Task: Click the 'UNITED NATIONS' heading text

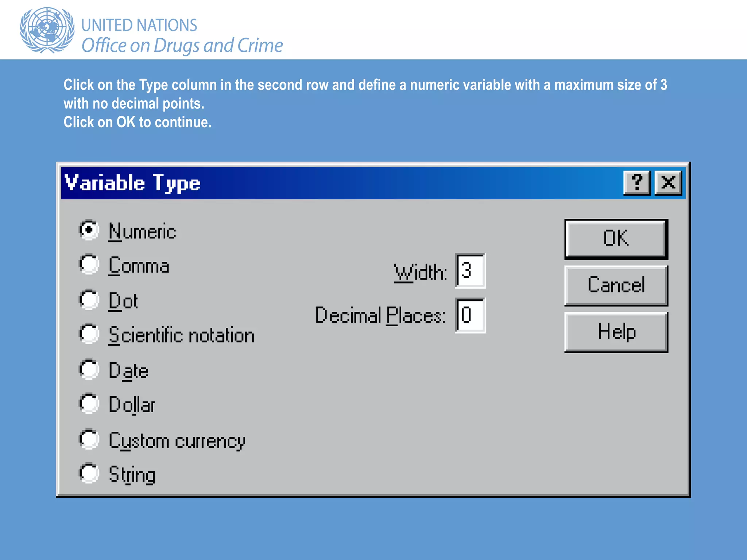Action: pos(139,26)
